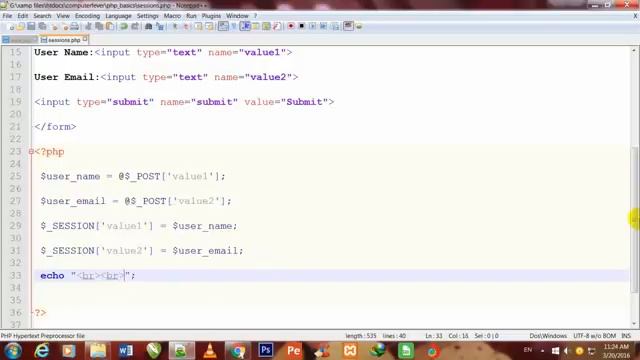Click the Open file toolbar icon
This screenshot has width=640, height=360.
(x=21, y=27)
